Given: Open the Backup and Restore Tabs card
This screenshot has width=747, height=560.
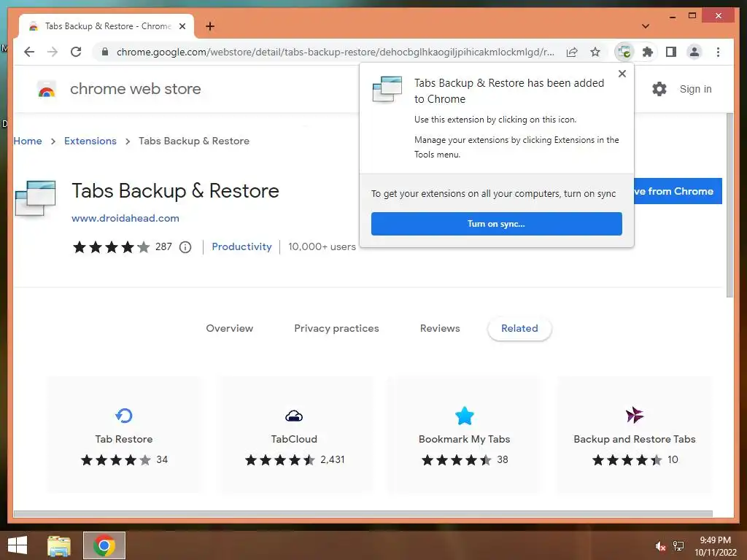Looking at the screenshot, I should tap(634, 435).
